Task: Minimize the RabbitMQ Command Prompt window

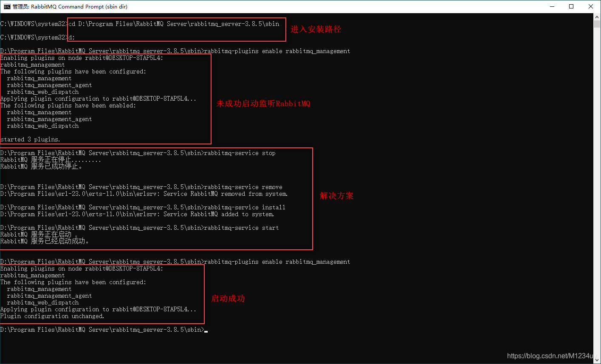Action: point(552,6)
